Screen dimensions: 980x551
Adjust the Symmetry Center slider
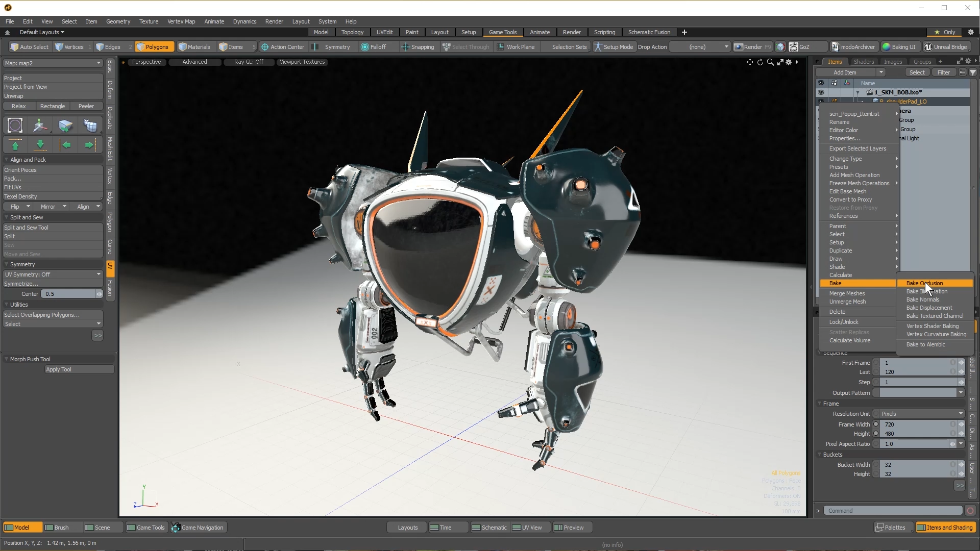71,293
